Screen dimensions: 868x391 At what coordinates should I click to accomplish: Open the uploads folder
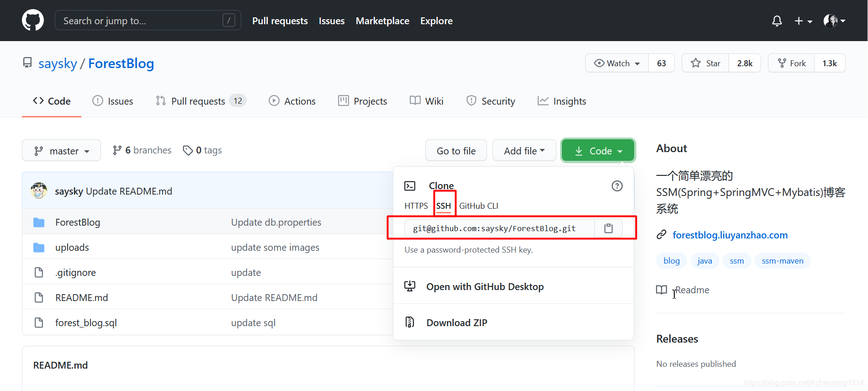coord(72,248)
